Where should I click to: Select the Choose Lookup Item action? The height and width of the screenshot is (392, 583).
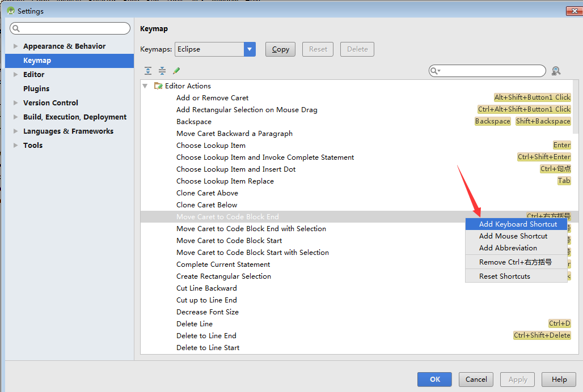[211, 146]
